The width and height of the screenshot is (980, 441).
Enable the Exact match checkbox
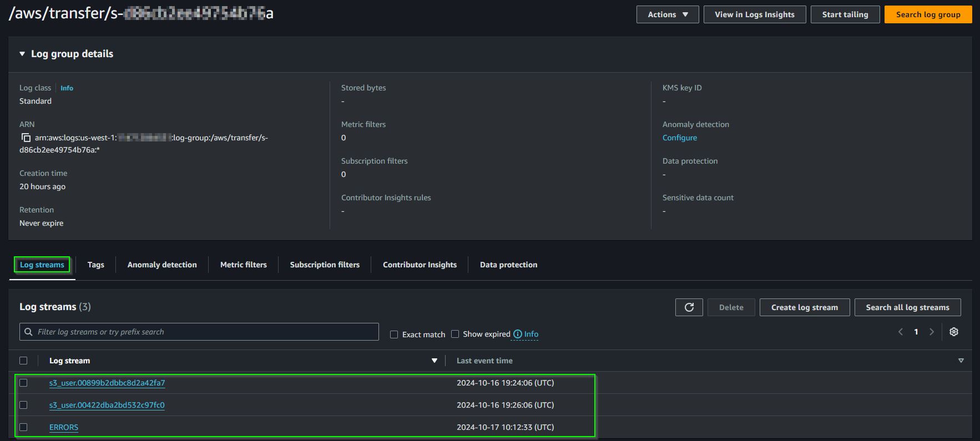point(394,334)
